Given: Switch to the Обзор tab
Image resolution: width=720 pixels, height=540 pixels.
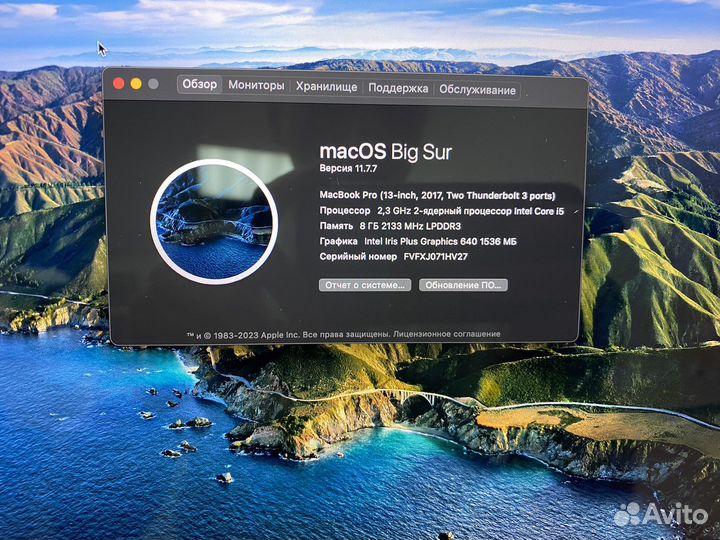Looking at the screenshot, I should [x=200, y=84].
